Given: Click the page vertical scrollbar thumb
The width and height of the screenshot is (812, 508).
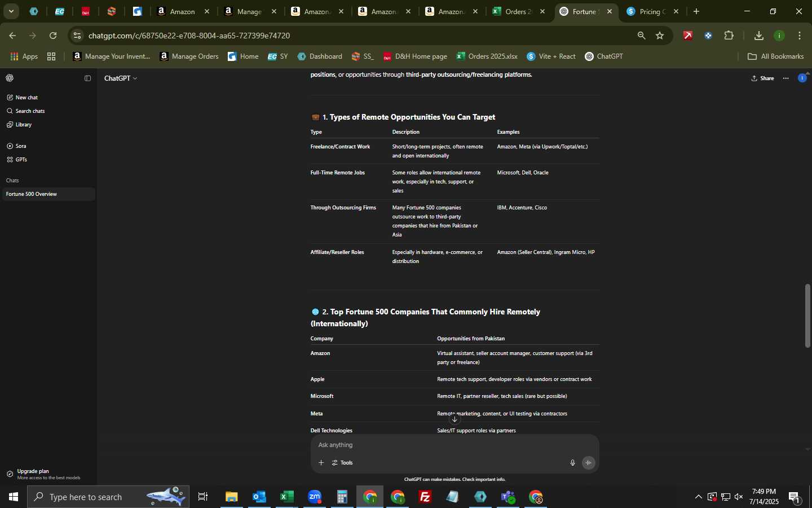Looking at the screenshot, I should 807,316.
